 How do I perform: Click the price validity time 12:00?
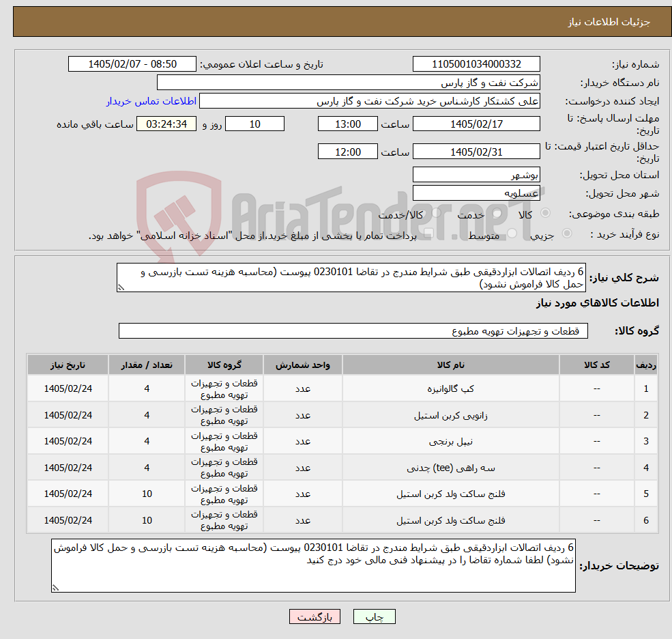click(x=347, y=152)
